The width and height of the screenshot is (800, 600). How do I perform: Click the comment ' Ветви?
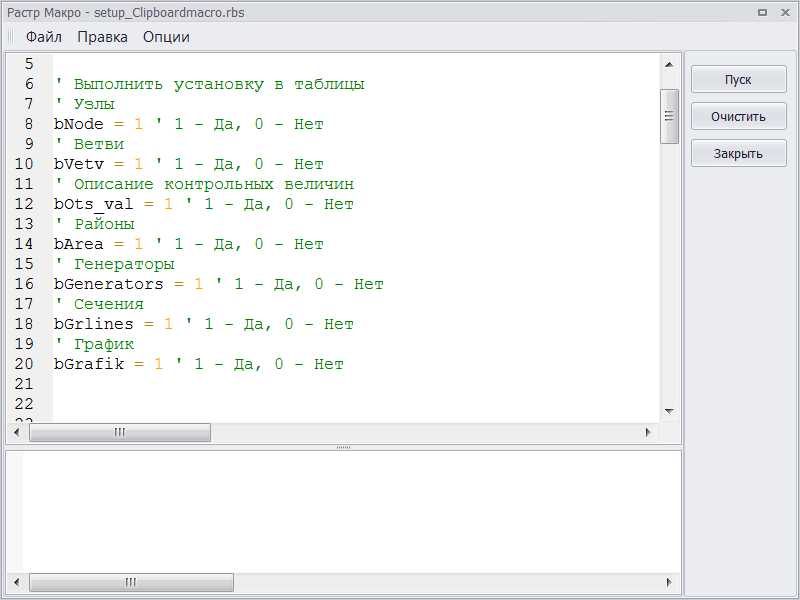(x=89, y=144)
